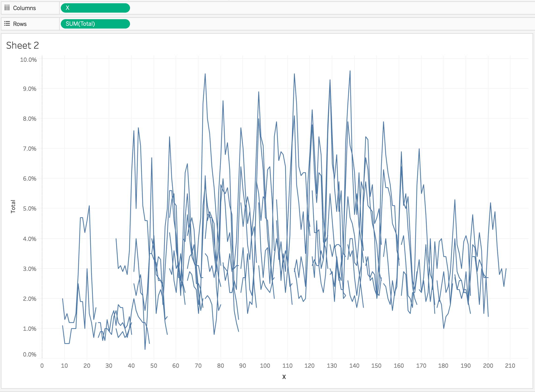535x392 pixels.
Task: Click the 130 tick on the X axis
Action: point(332,366)
